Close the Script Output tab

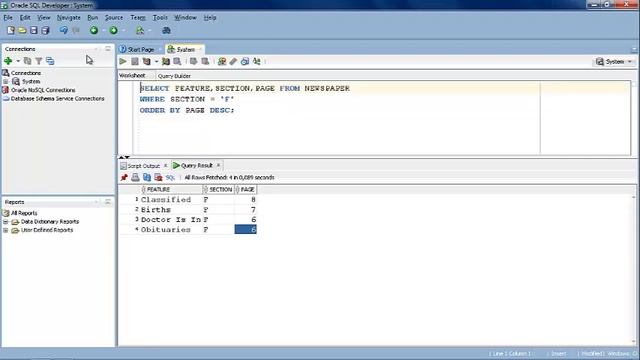(166, 165)
